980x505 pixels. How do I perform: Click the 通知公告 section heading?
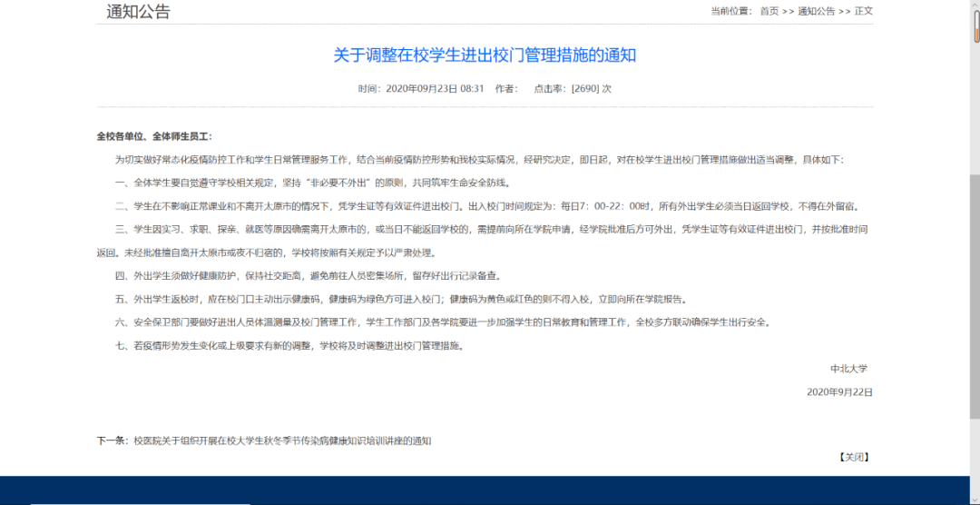point(138,12)
